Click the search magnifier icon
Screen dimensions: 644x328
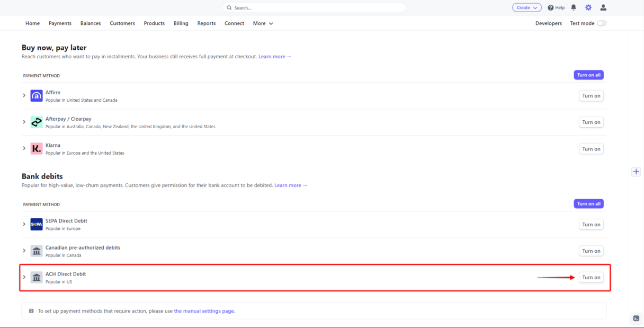[229, 8]
